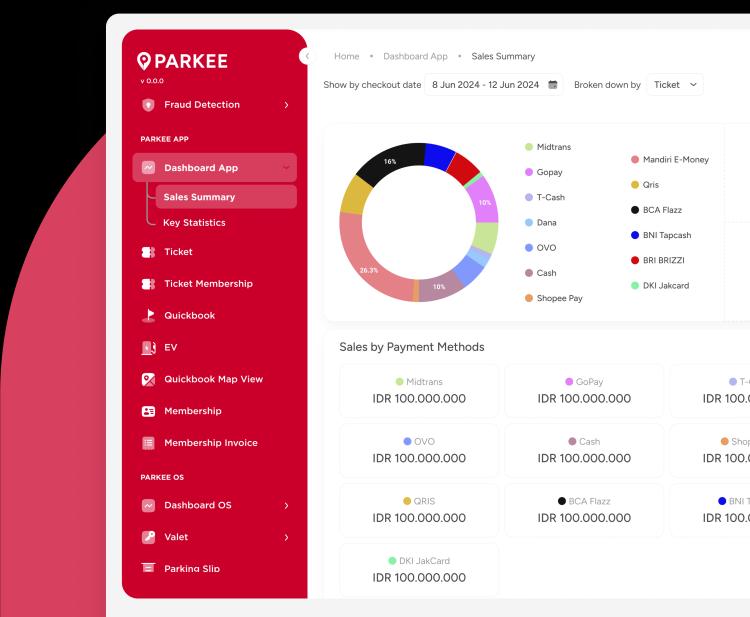Viewport: 750px width, 617px height.
Task: Expand the Fraud Detection submenu arrow
Action: (286, 105)
